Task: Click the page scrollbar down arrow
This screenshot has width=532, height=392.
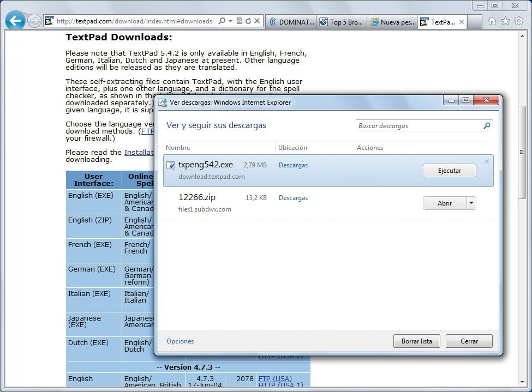Action: point(522,382)
